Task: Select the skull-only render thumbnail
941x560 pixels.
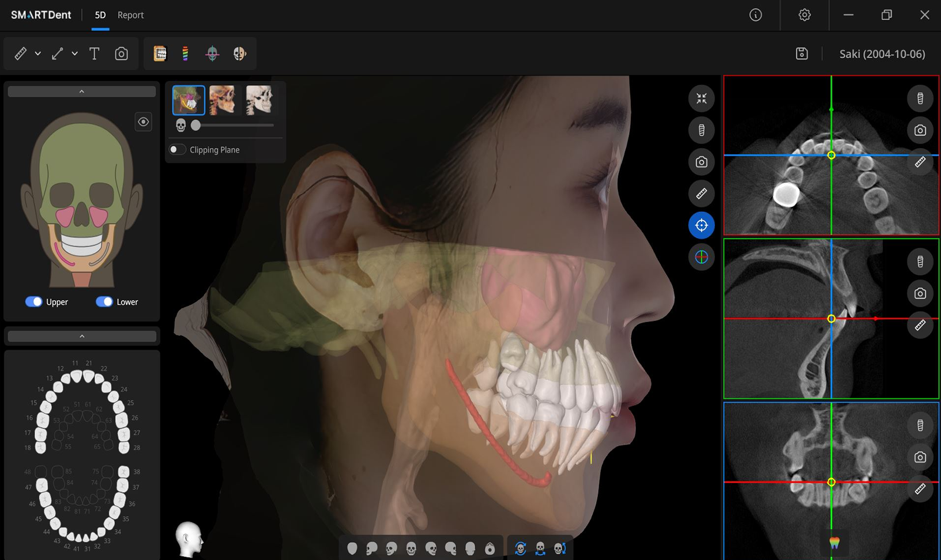Action: [259, 100]
